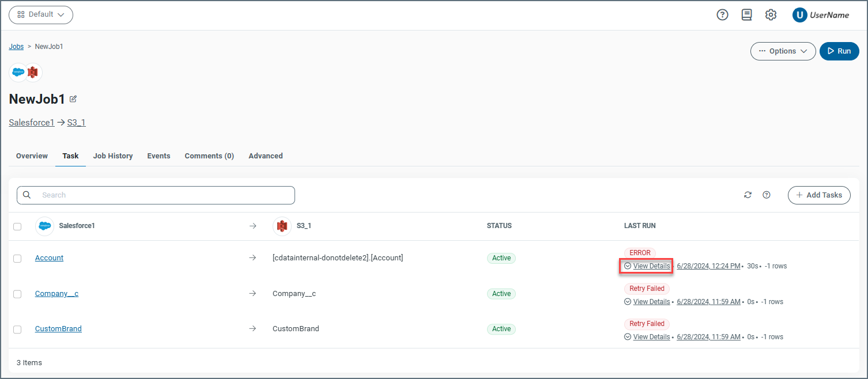Click the Add Tasks button
868x379 pixels.
[x=818, y=195]
